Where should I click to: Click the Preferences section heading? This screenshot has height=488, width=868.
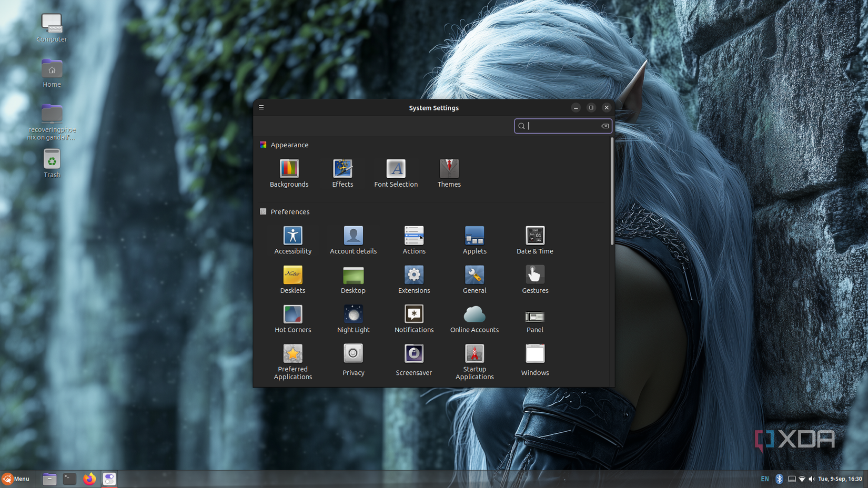point(290,212)
